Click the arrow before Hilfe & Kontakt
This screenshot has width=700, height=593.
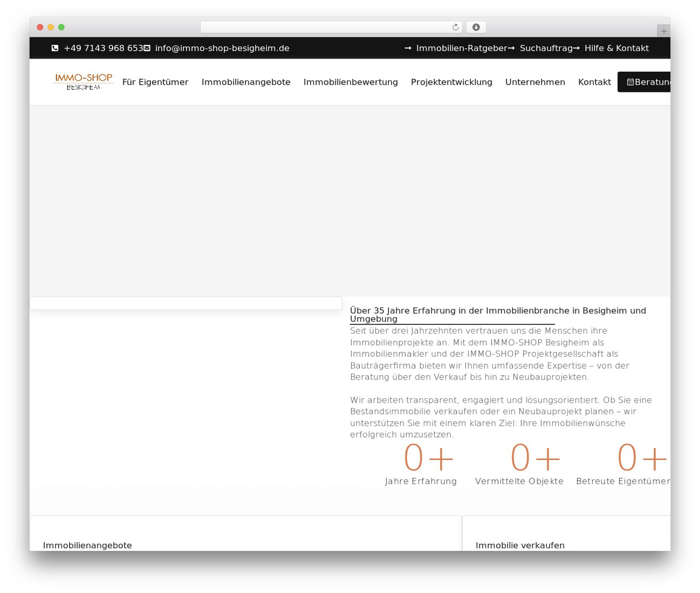pyautogui.click(x=576, y=48)
